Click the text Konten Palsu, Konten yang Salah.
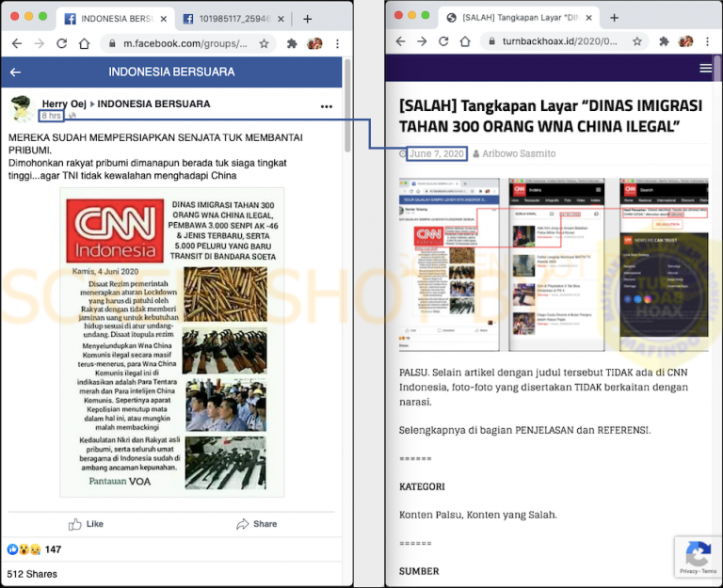Image resolution: width=723 pixels, height=588 pixels. pos(478,515)
